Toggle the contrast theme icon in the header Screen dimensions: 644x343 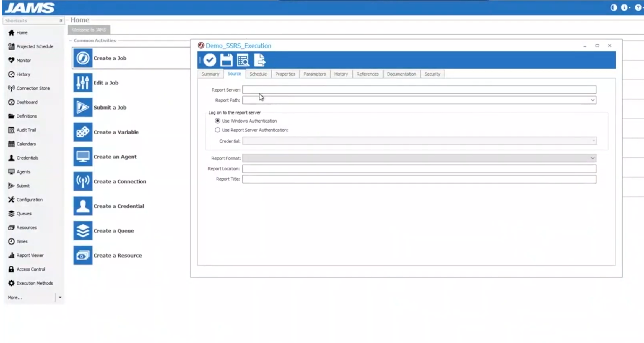coord(614,7)
